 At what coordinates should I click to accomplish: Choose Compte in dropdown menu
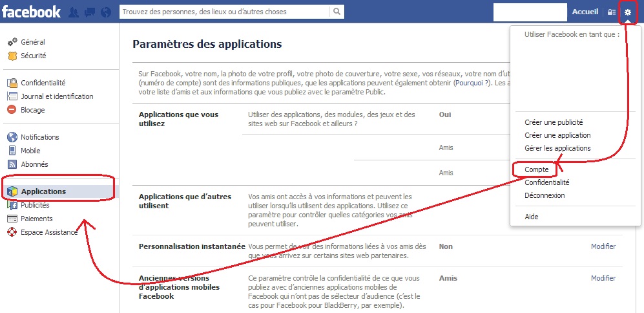pyautogui.click(x=536, y=169)
